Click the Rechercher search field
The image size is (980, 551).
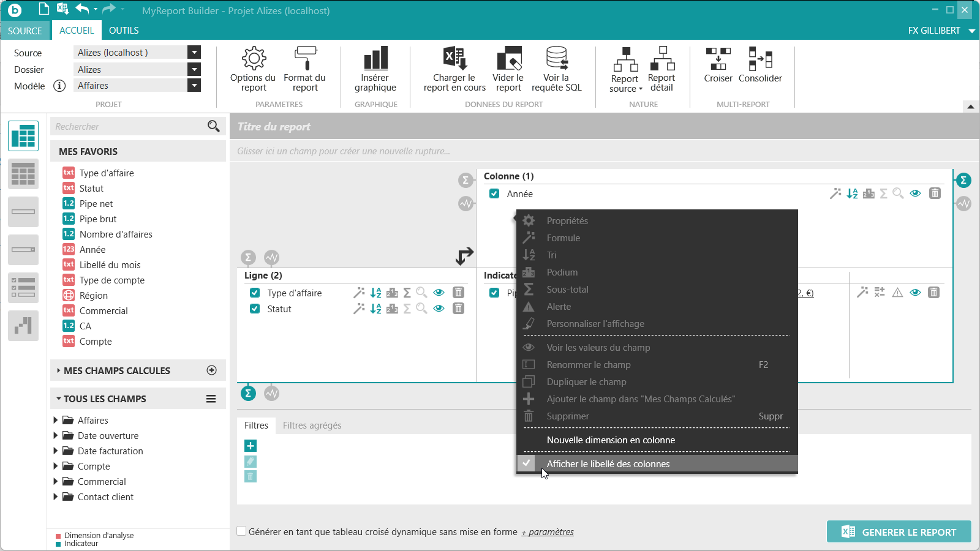tap(129, 127)
